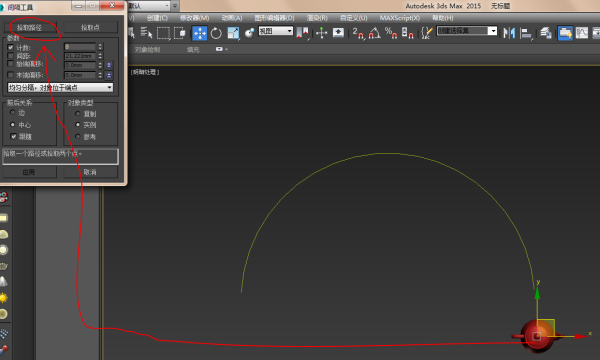Click the Use Pivot Point Center icon
Image resolution: width=600 pixels, height=360 pixels.
pos(302,33)
